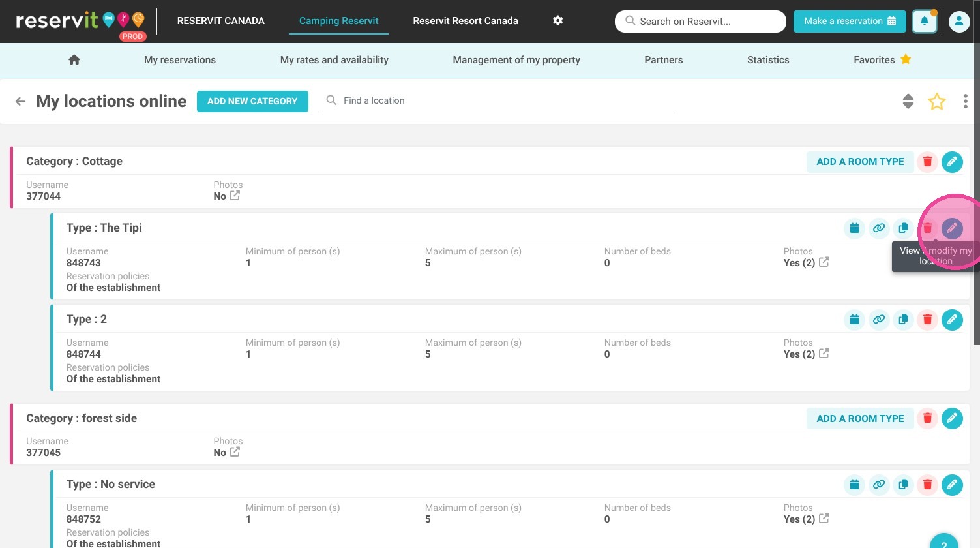The height and width of the screenshot is (548, 980).
Task: Click the link icon for No service
Action: click(x=879, y=485)
